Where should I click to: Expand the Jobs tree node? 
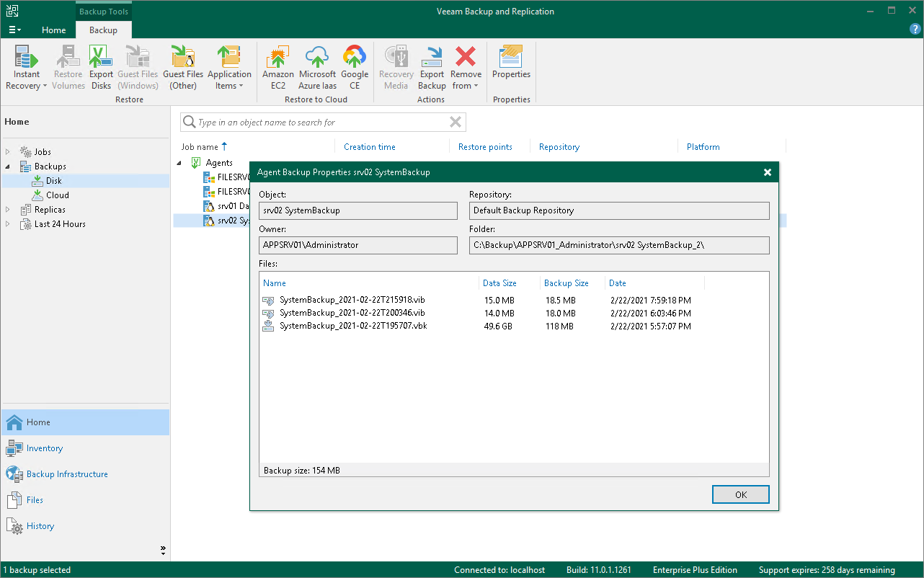point(9,152)
